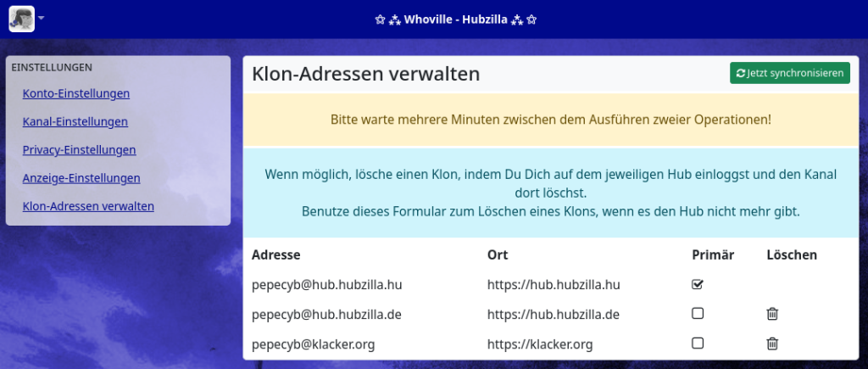This screenshot has height=369, width=868.
Task: Go to Kanal-Einstellungen
Action: coord(75,121)
